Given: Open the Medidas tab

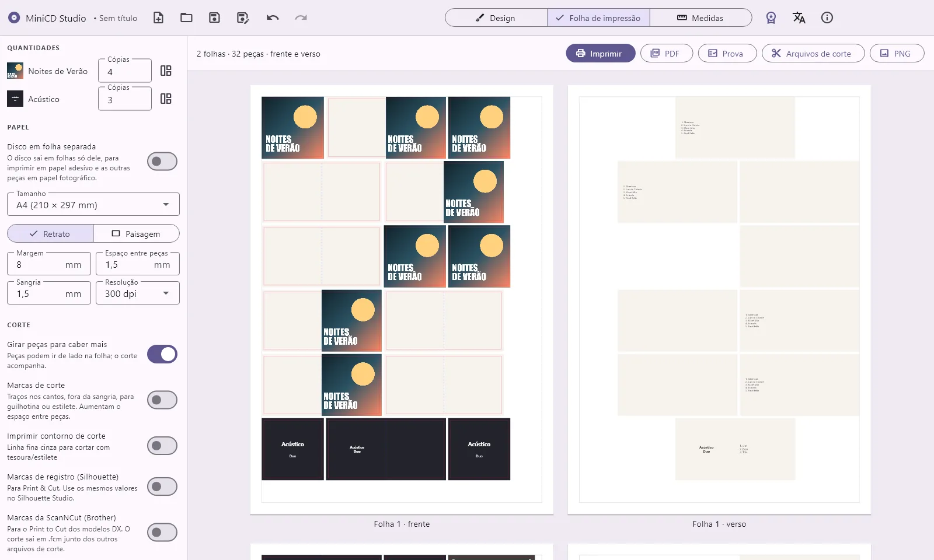Looking at the screenshot, I should [x=700, y=17].
